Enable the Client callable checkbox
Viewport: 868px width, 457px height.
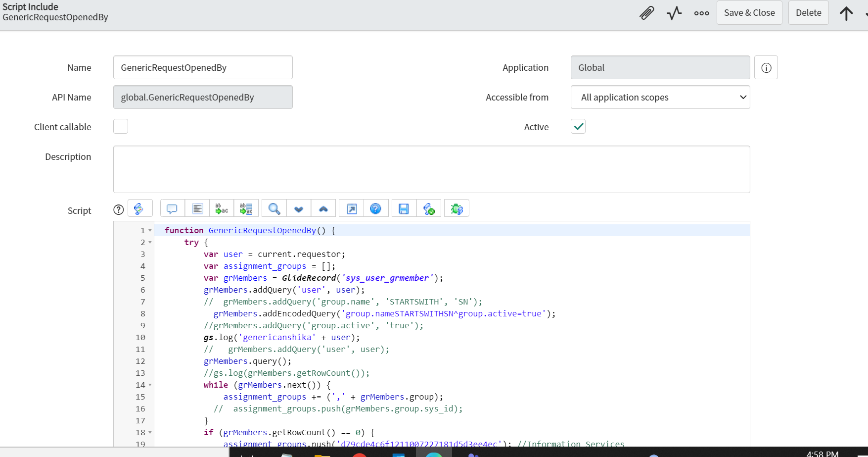(120, 126)
